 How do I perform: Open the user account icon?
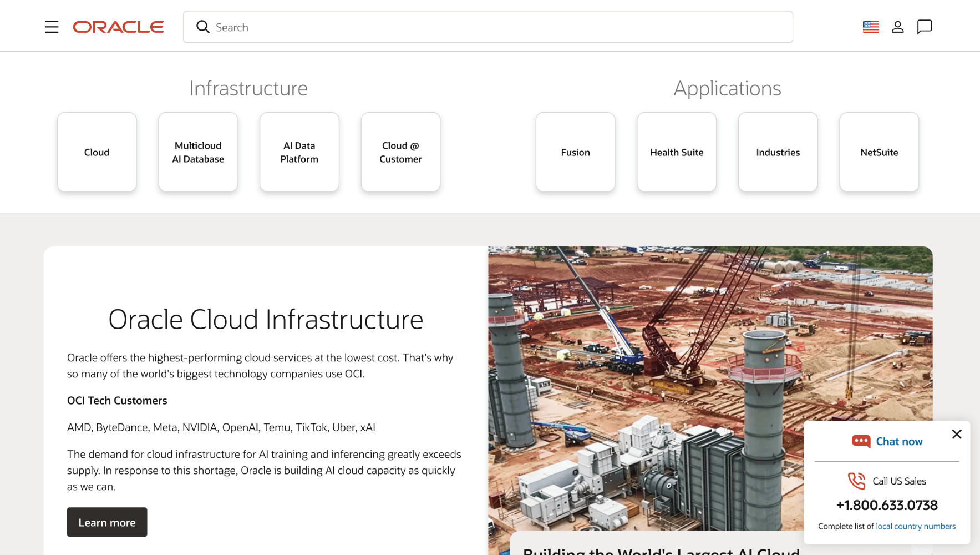click(x=898, y=27)
